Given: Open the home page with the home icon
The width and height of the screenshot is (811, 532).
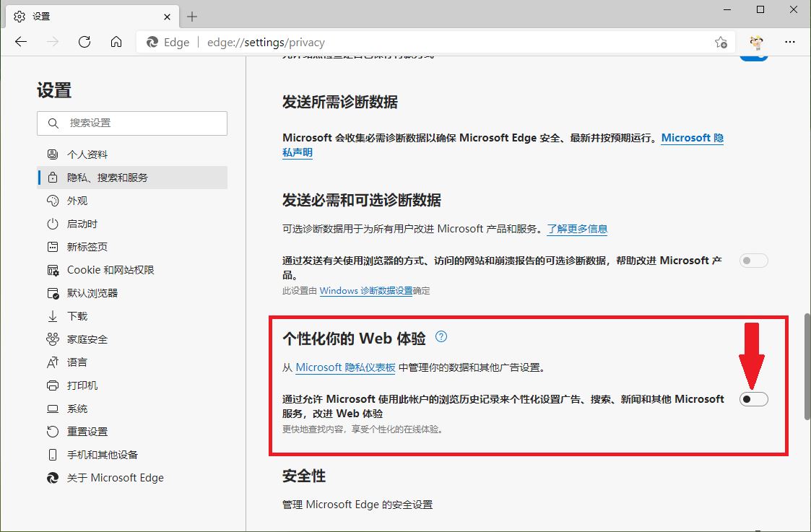Looking at the screenshot, I should point(116,42).
